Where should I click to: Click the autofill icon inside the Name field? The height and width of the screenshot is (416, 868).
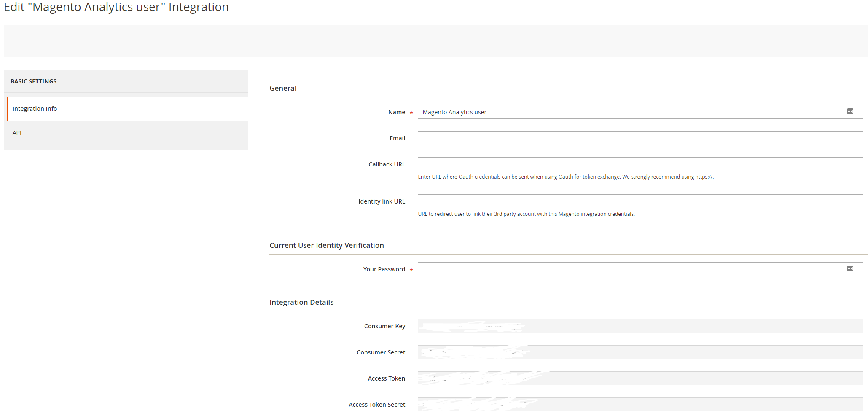(851, 111)
